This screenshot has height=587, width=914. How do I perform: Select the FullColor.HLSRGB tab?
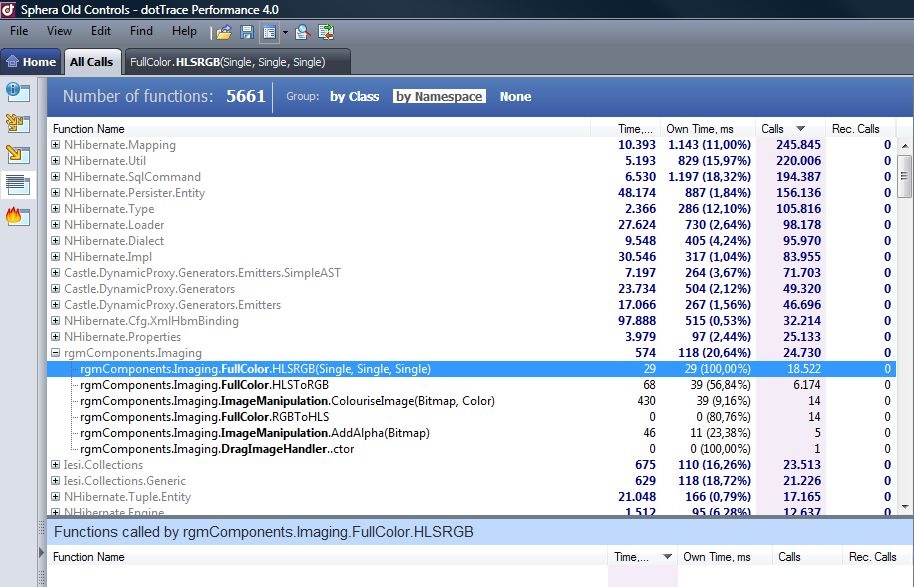click(x=237, y=62)
